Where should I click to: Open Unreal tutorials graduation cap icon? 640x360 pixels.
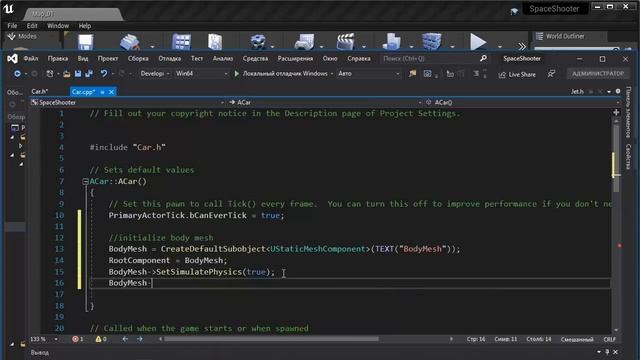pyautogui.click(x=514, y=11)
